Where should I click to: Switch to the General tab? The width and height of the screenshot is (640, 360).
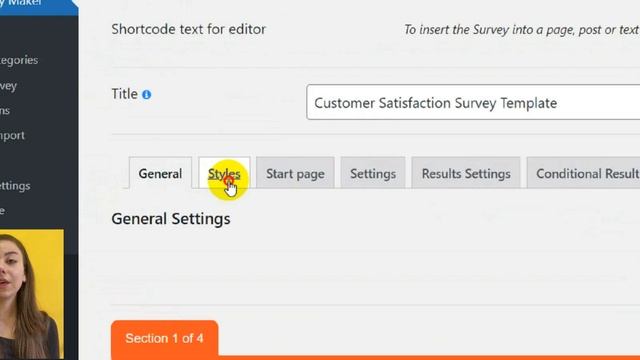(x=160, y=173)
